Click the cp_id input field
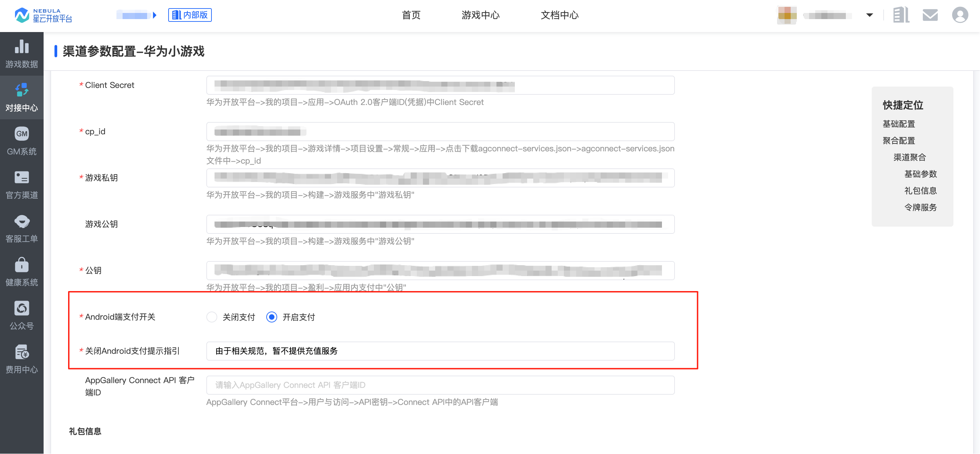The height and width of the screenshot is (454, 980). tap(440, 132)
